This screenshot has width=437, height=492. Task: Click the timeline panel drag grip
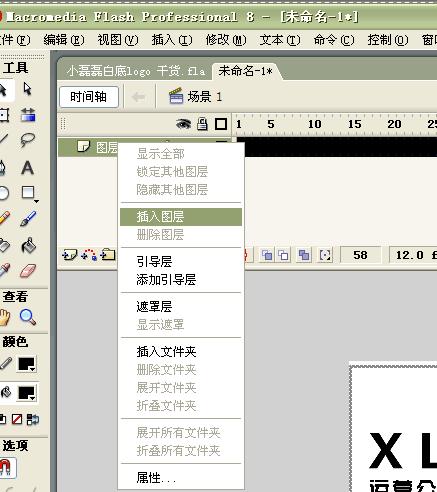[63, 124]
